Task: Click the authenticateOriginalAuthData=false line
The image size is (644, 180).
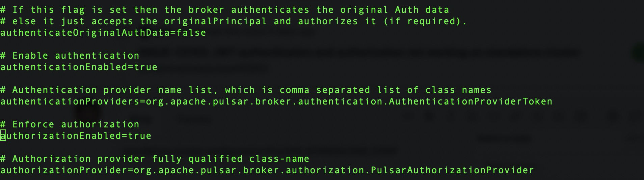Action: tap(103, 33)
